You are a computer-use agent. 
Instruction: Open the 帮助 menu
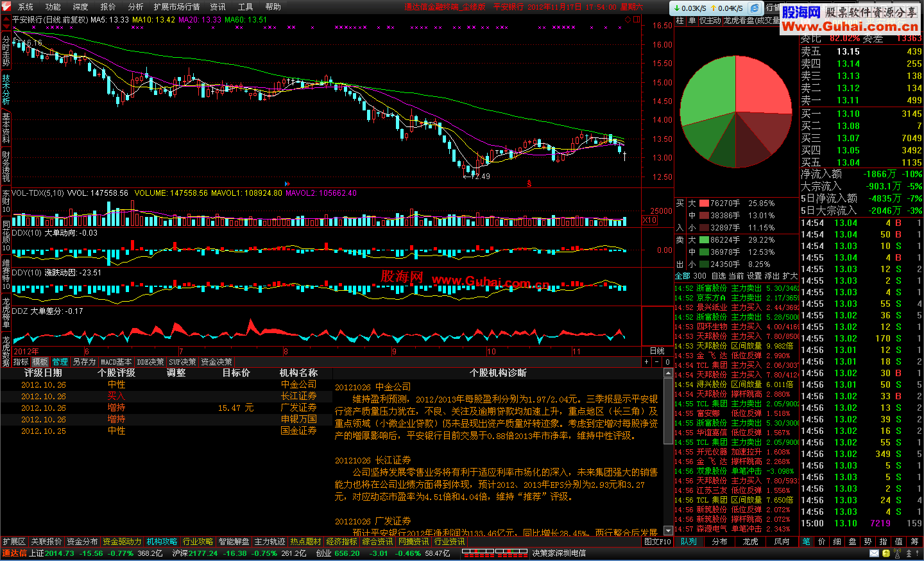[273, 7]
